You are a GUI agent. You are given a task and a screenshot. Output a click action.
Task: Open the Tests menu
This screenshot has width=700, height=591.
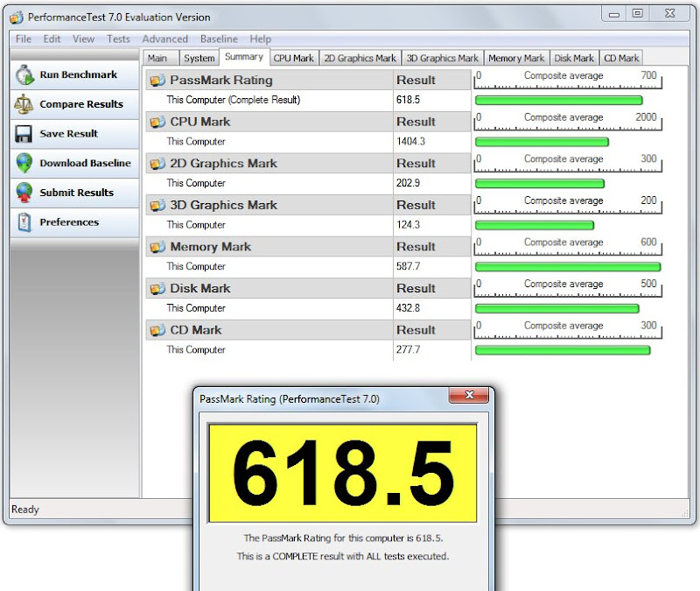tap(118, 39)
